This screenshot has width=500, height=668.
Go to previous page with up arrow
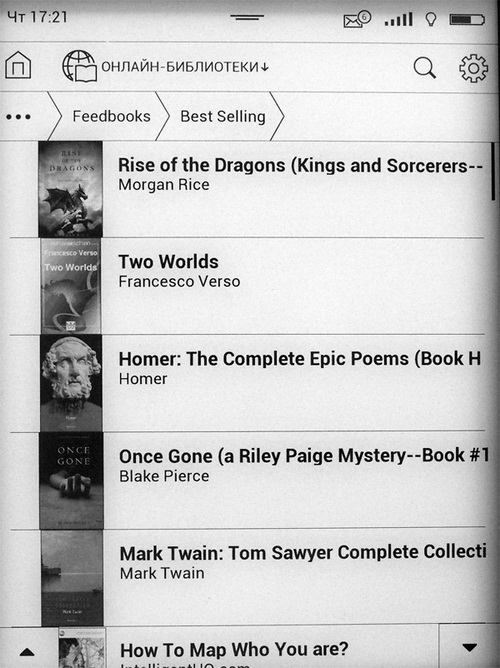pyautogui.click(x=27, y=652)
